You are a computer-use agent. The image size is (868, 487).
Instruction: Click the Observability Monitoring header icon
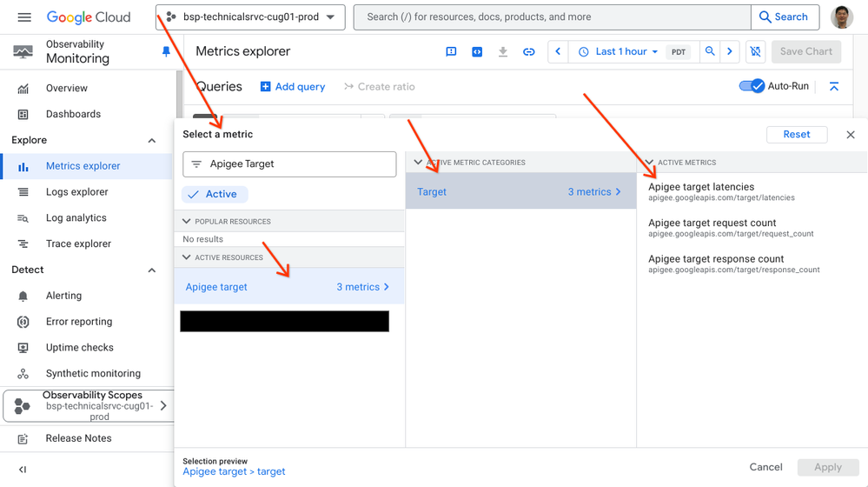coord(23,51)
